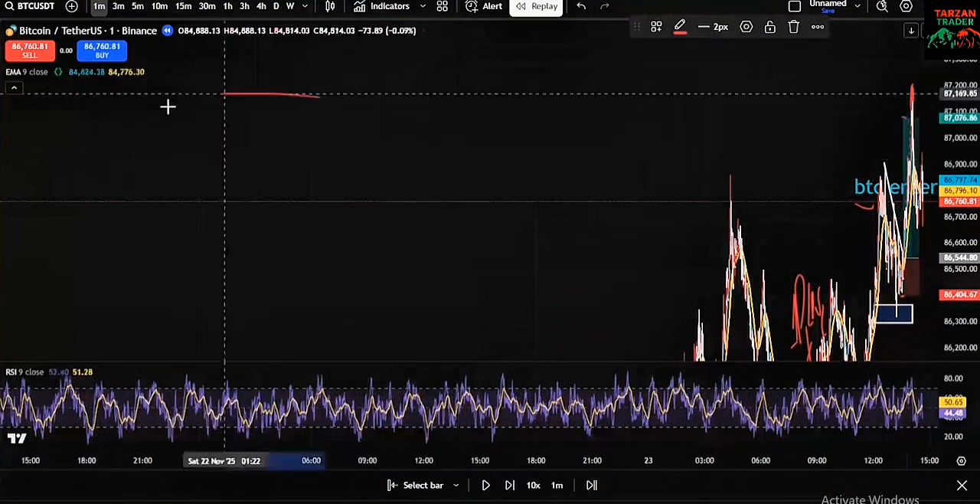Choose the 15m timeframe
This screenshot has width=980, height=504.
(183, 6)
